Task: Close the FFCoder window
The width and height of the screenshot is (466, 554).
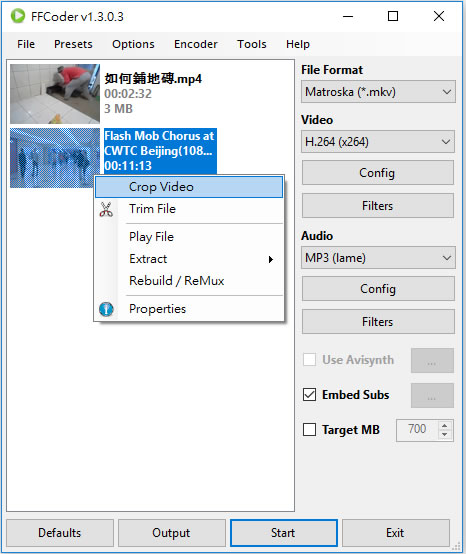Action: click(x=439, y=16)
